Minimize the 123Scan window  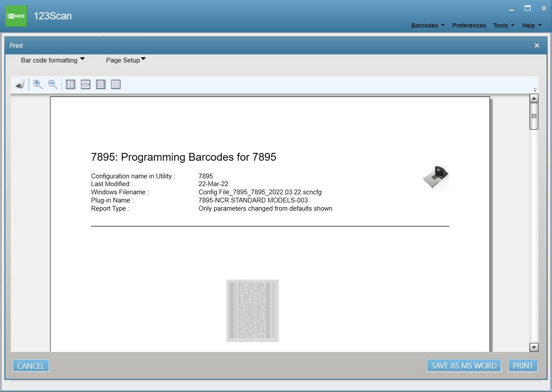511,9
